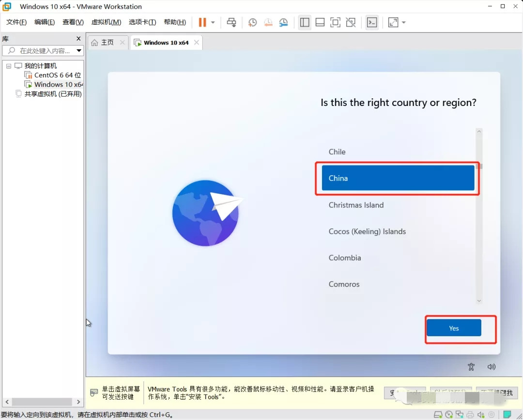Image resolution: width=523 pixels, height=420 pixels.
Task: Enter full screen mode from toolbar
Action: click(x=335, y=22)
